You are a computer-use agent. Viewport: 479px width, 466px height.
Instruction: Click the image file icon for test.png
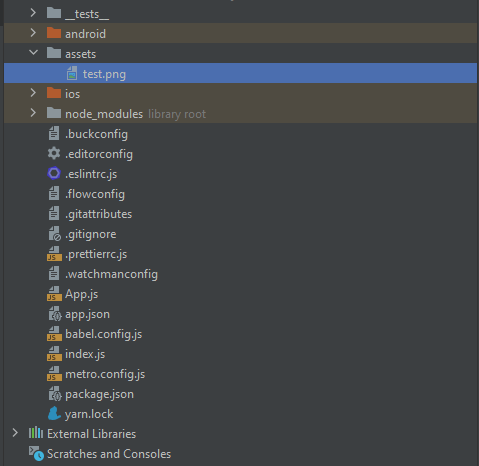(72, 73)
